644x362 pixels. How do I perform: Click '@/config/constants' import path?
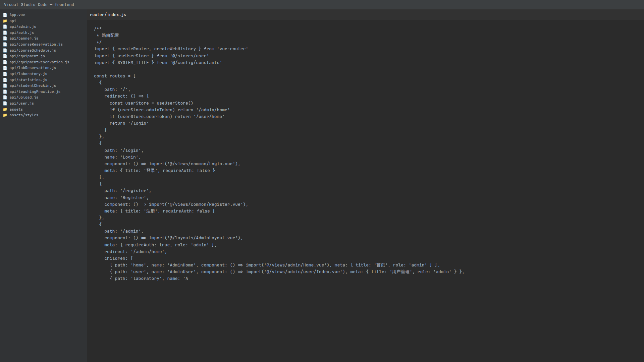click(196, 63)
